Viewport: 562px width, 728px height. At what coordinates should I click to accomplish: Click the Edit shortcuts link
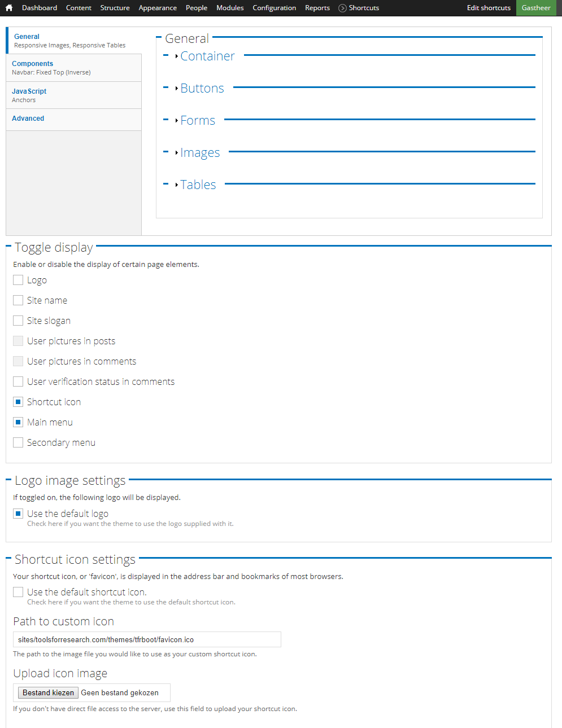pyautogui.click(x=489, y=8)
